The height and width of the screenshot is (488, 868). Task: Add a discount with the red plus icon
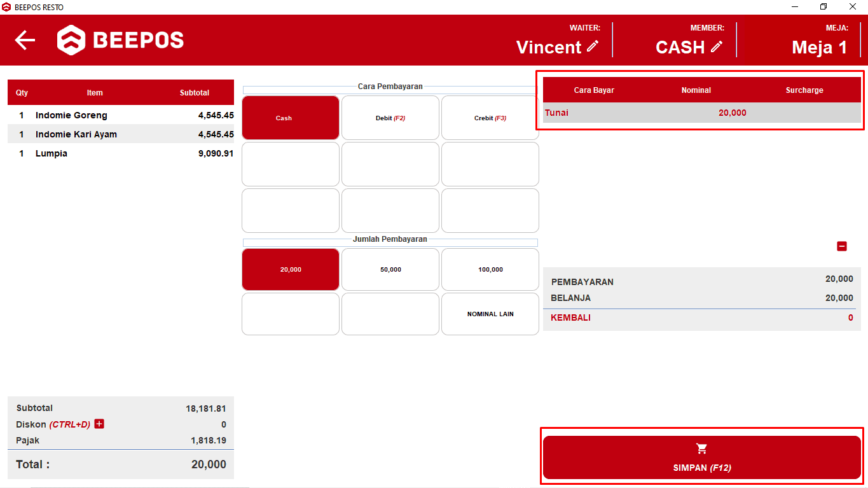tap(99, 424)
